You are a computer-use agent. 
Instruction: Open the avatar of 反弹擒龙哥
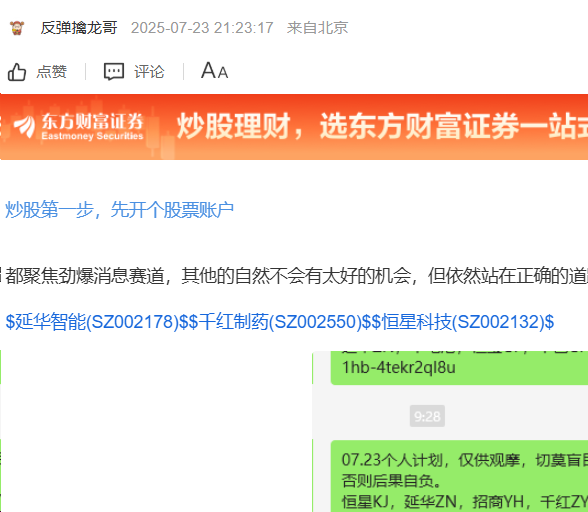[17, 28]
